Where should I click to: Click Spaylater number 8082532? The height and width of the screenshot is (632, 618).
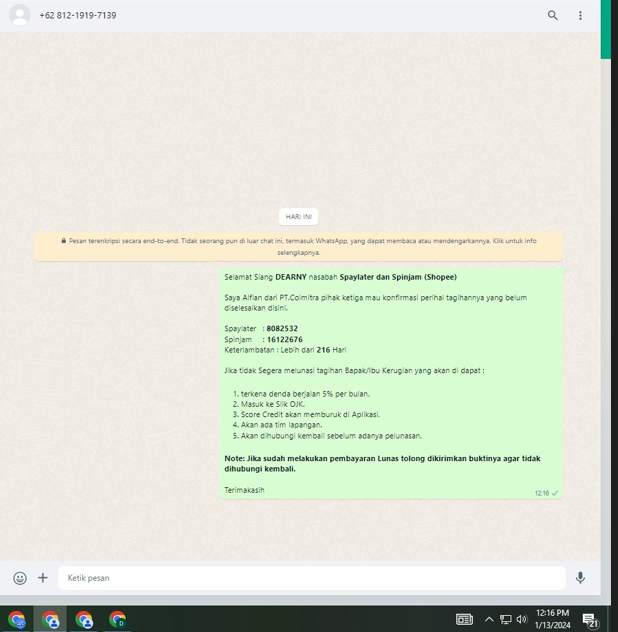(282, 328)
